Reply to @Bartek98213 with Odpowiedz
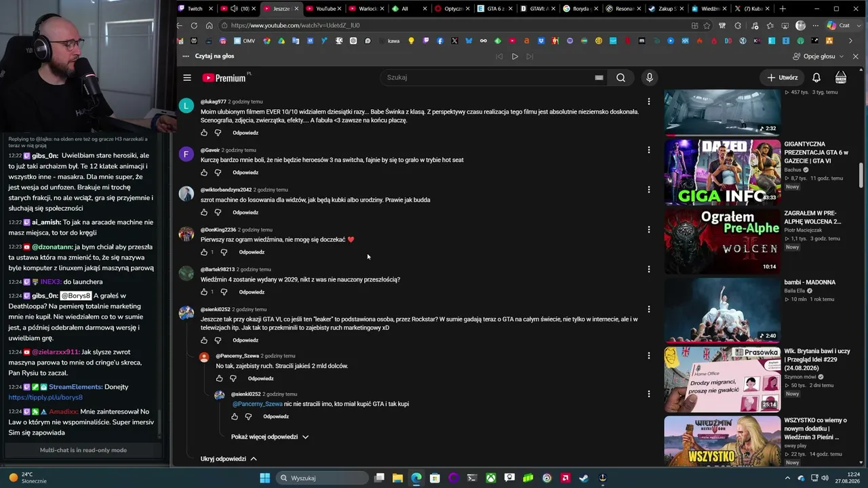 click(252, 292)
